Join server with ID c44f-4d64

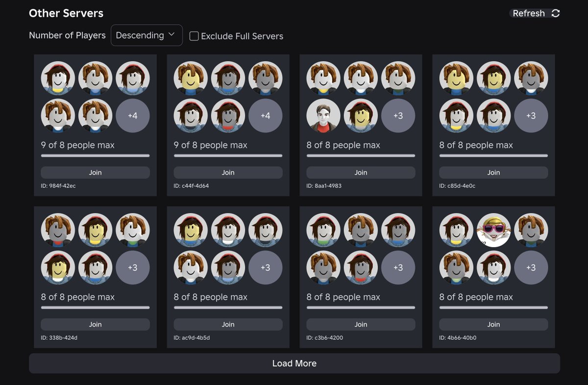point(228,173)
